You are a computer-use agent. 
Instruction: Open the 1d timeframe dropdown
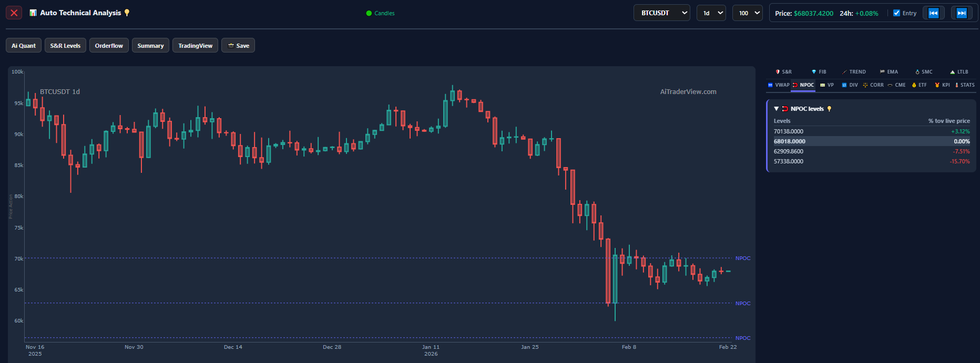pos(711,13)
